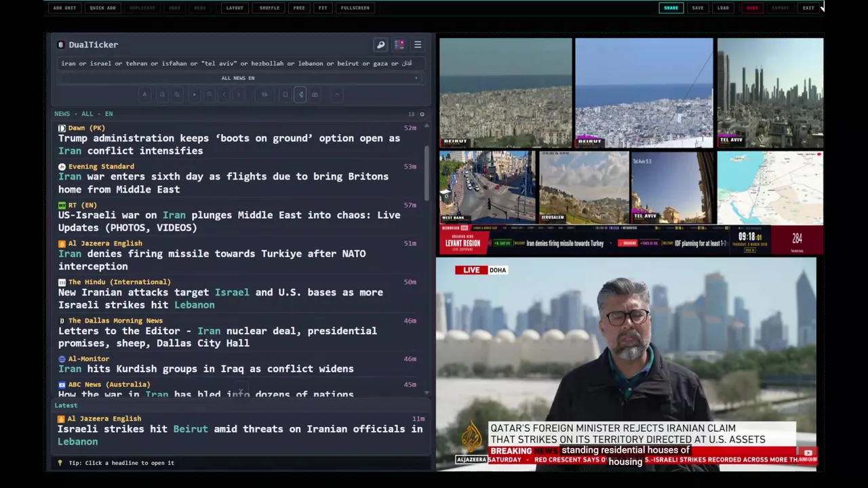Click the camera snapshot icon

pos(315,95)
